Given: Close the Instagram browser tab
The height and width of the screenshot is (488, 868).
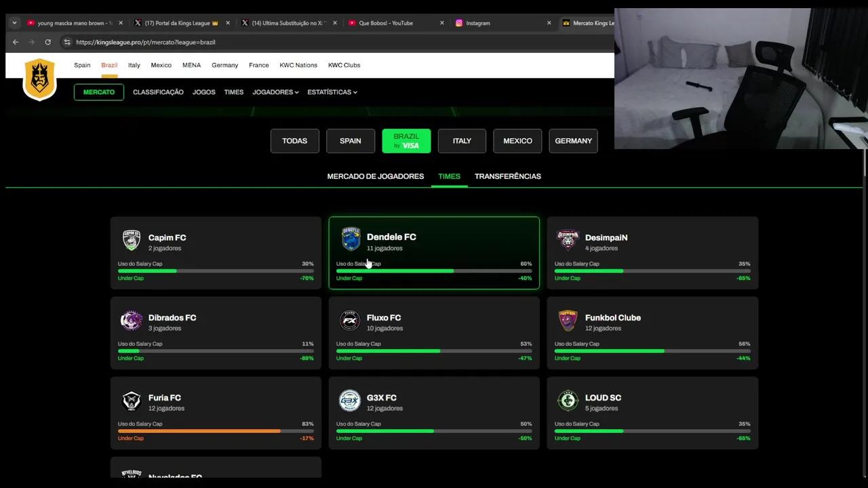Looking at the screenshot, I should tap(549, 23).
